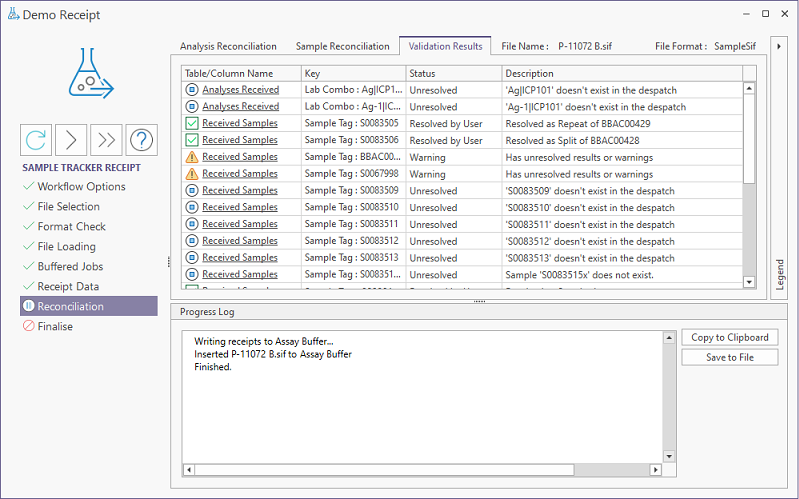Click the validation grid vertical scroll thumb
The height and width of the screenshot is (499, 799).
click(x=749, y=138)
